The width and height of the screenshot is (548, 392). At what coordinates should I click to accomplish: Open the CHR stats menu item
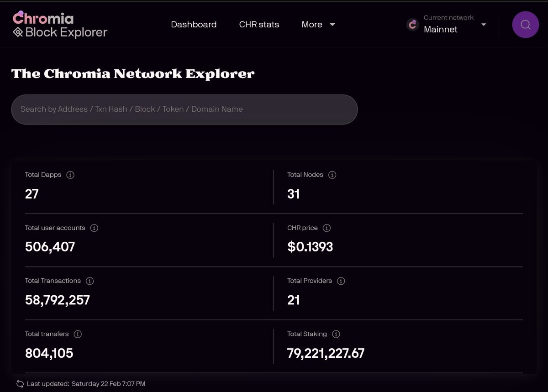coord(259,25)
